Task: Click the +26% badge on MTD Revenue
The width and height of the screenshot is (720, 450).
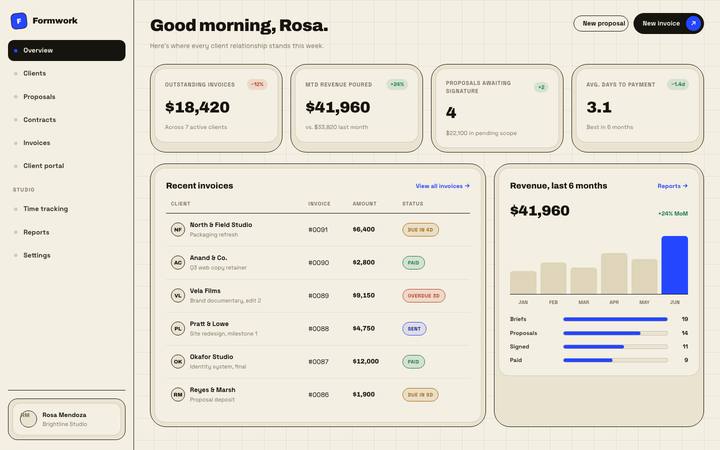Action: [397, 84]
